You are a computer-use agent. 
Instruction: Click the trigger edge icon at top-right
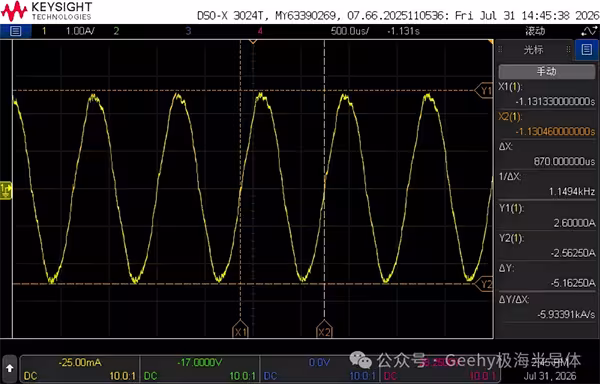(589, 31)
